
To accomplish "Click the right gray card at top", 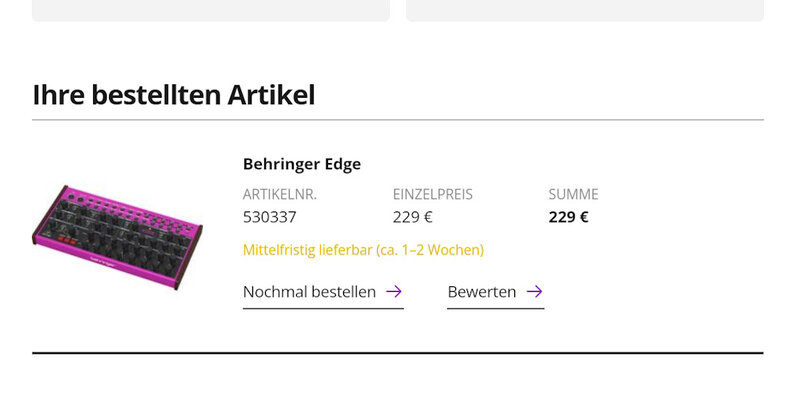I will tap(585, 10).
